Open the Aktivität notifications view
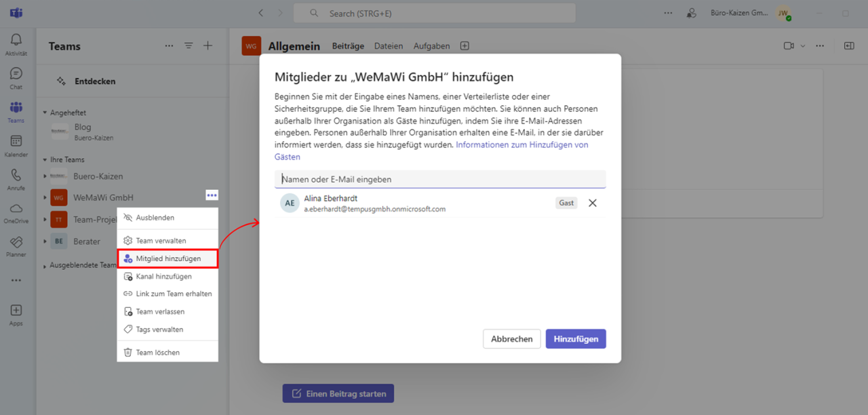 (x=16, y=45)
